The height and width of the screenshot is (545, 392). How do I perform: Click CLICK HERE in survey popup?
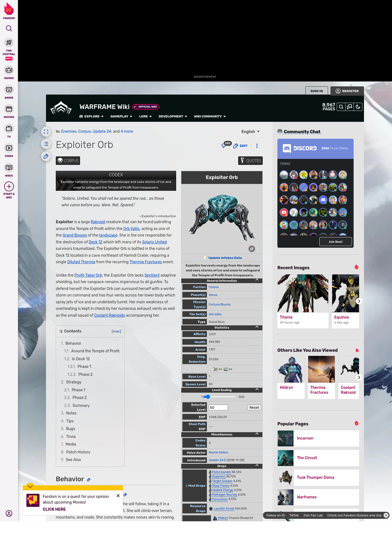click(54, 509)
